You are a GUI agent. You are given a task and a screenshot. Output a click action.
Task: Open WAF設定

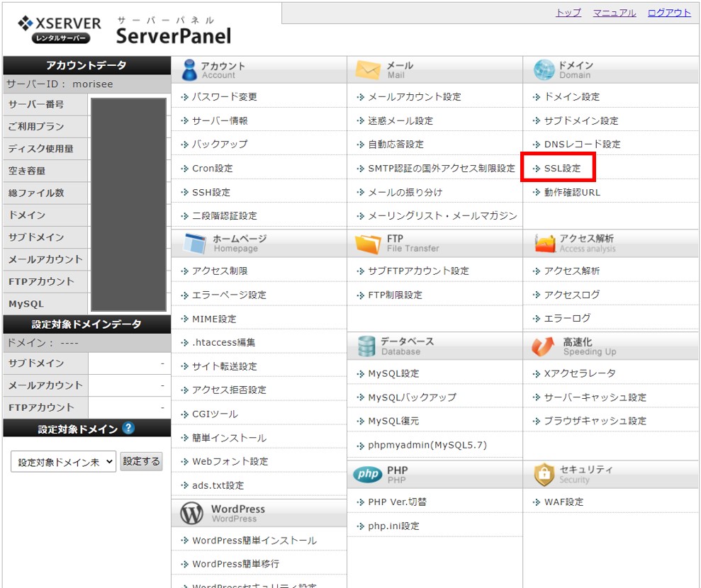coord(563,502)
